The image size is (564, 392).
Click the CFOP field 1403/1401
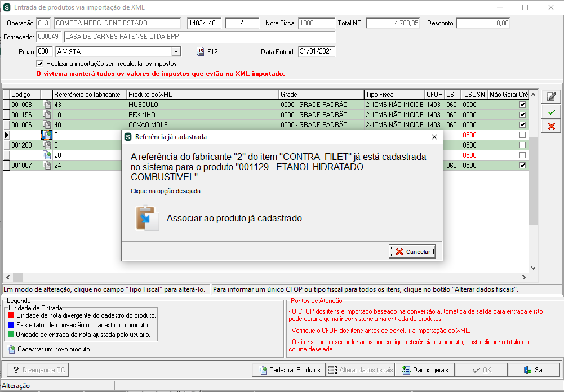click(x=204, y=23)
